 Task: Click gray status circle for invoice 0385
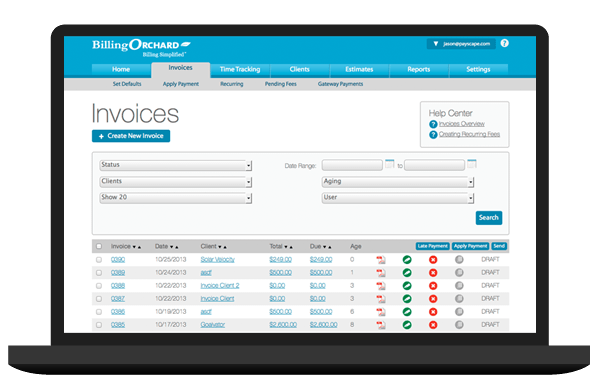459,325
